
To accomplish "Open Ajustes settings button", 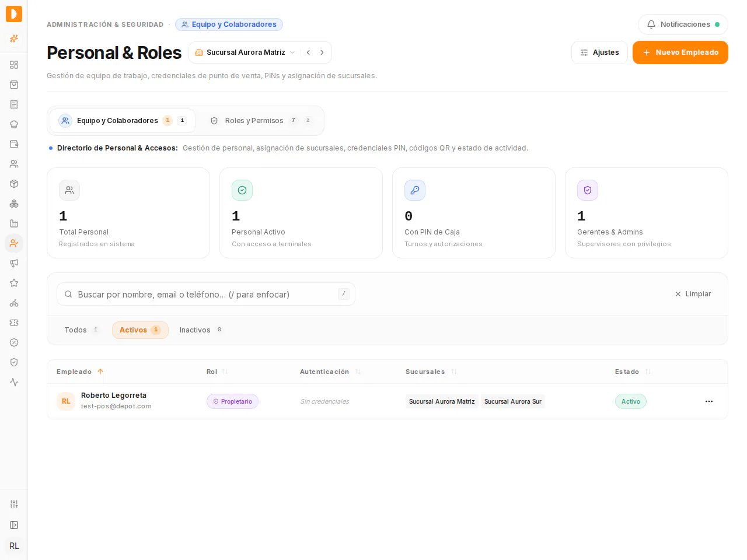I will tap(599, 52).
